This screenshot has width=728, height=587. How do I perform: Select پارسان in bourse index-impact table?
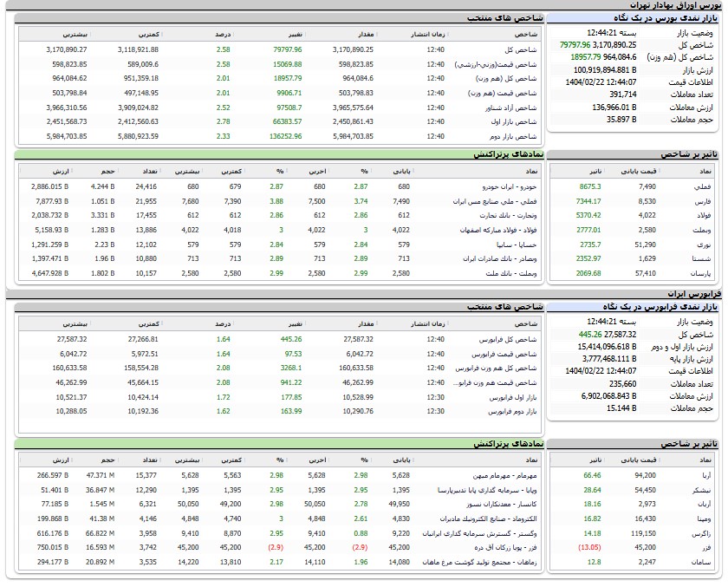pos(700,273)
